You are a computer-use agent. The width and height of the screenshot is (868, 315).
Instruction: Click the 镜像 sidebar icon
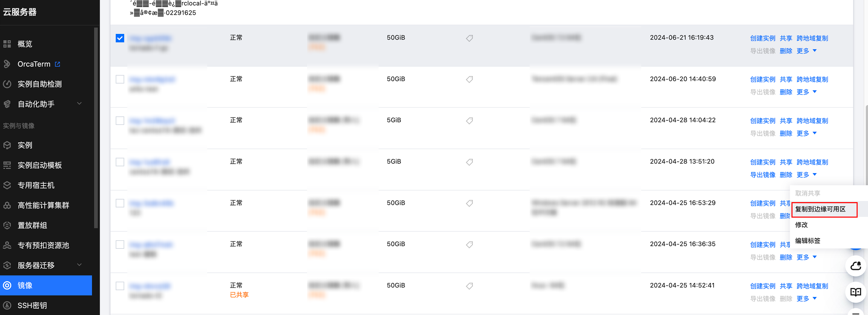7,285
